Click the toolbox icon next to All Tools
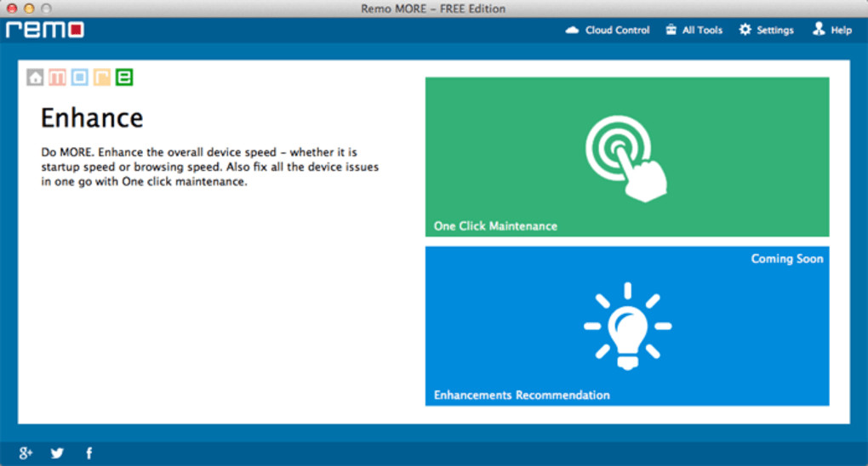Image resolution: width=868 pixels, height=466 pixels. [671, 30]
